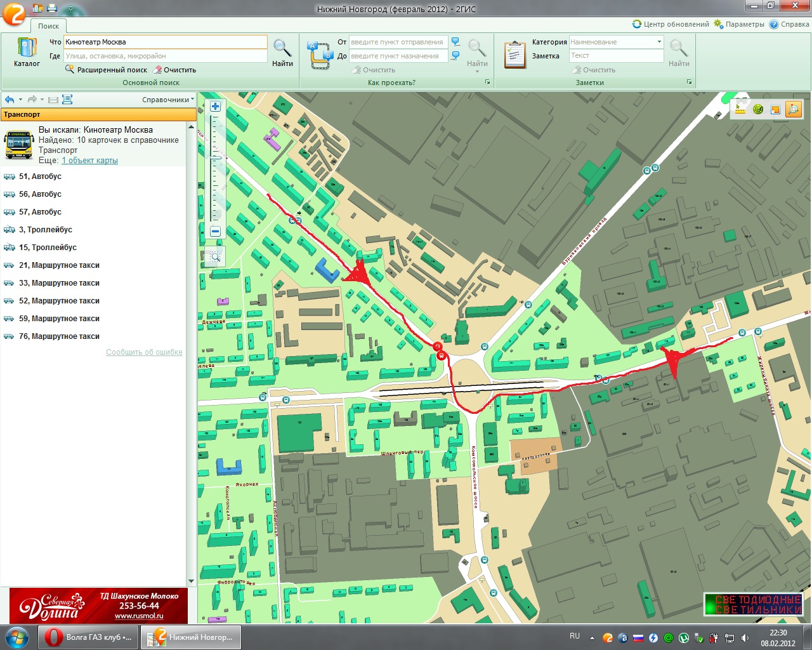Click the Нижний Новгород 2GIS taskbar button
The height and width of the screenshot is (650, 812).
[191, 637]
